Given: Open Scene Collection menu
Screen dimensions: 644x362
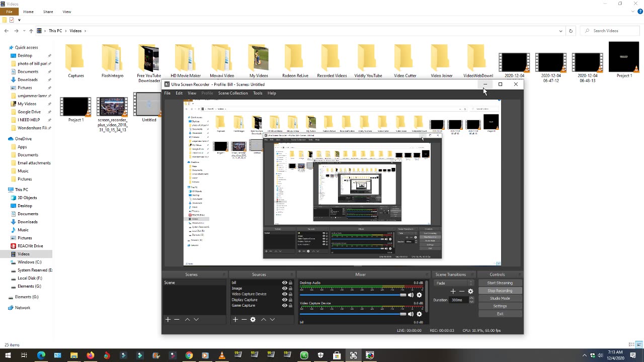Looking at the screenshot, I should pos(233,93).
